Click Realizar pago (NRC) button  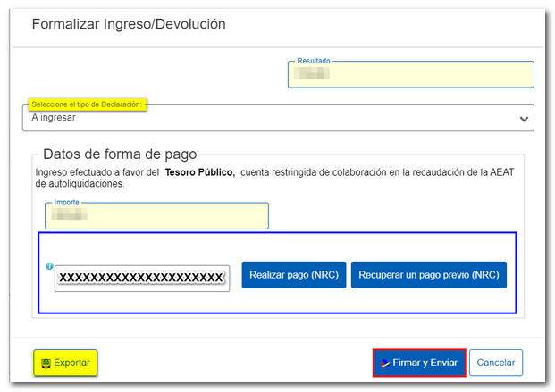tap(294, 275)
